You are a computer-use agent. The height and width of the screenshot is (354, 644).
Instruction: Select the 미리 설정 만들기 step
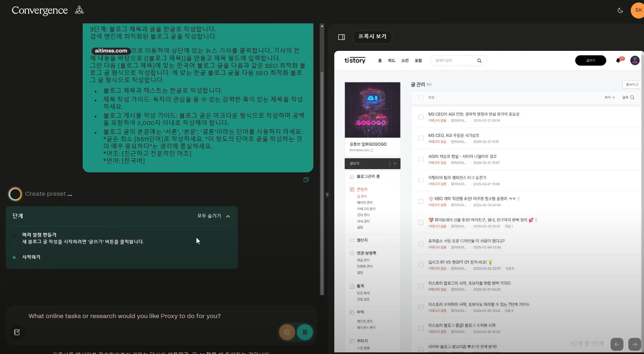click(39, 235)
